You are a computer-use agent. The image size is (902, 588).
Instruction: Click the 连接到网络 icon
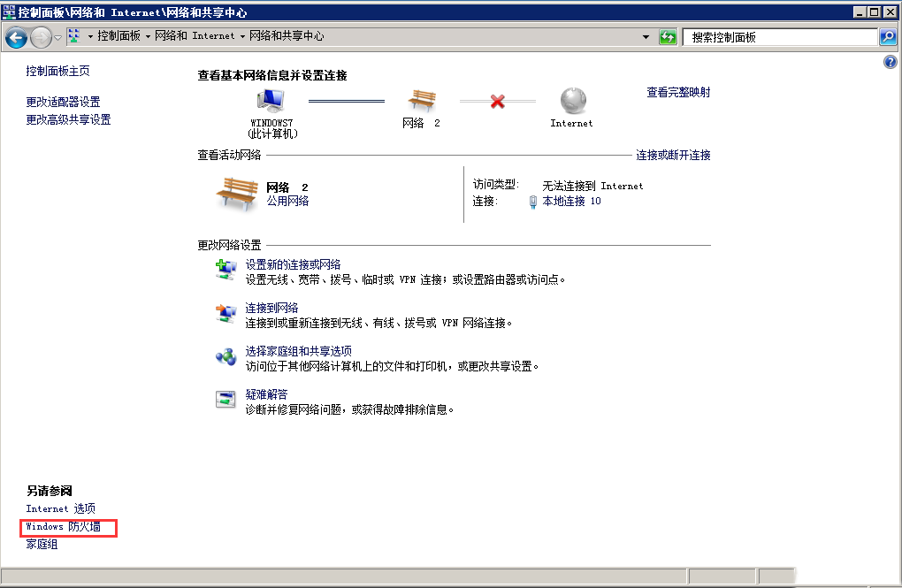226,314
